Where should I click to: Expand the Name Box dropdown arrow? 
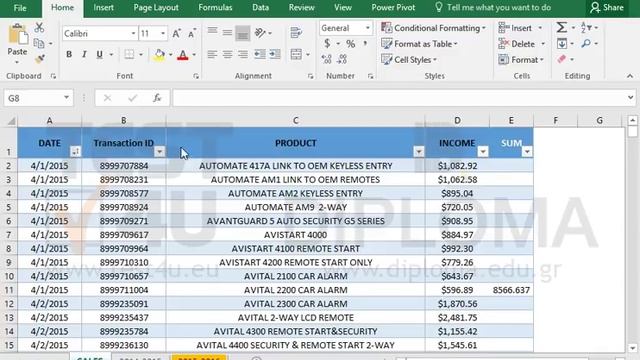tap(66, 98)
